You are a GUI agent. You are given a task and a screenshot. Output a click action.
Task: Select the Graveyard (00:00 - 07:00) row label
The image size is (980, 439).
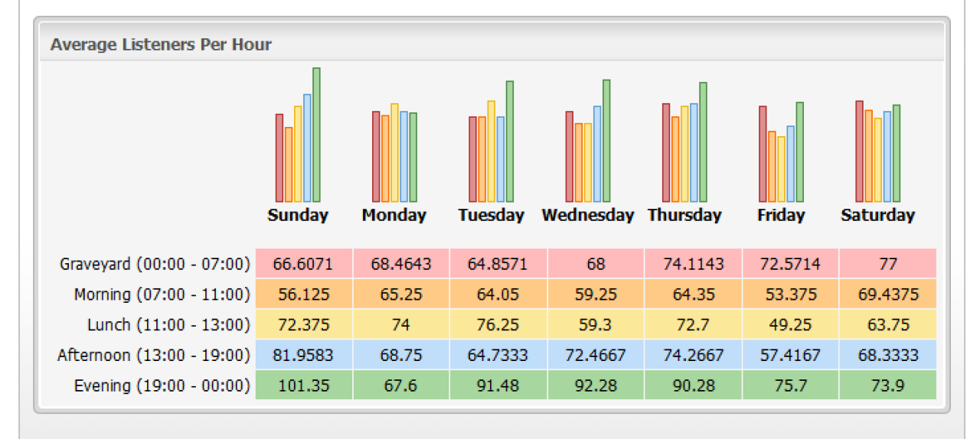click(x=155, y=264)
